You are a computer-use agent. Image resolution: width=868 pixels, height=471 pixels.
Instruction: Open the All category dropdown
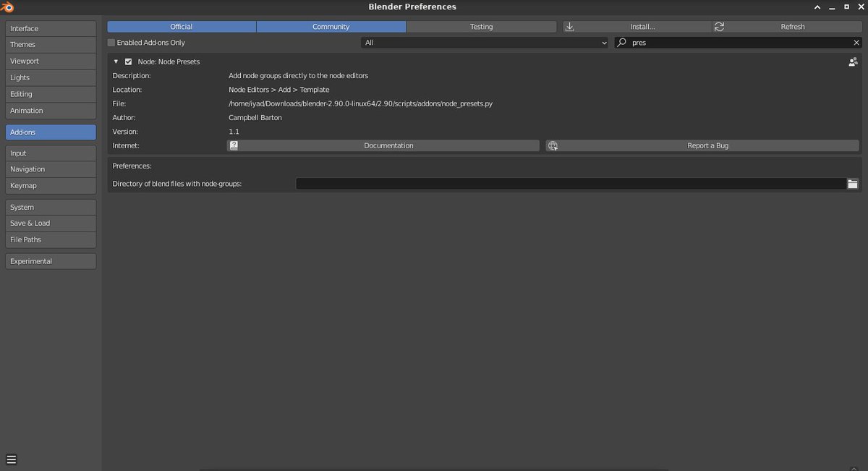(x=485, y=43)
